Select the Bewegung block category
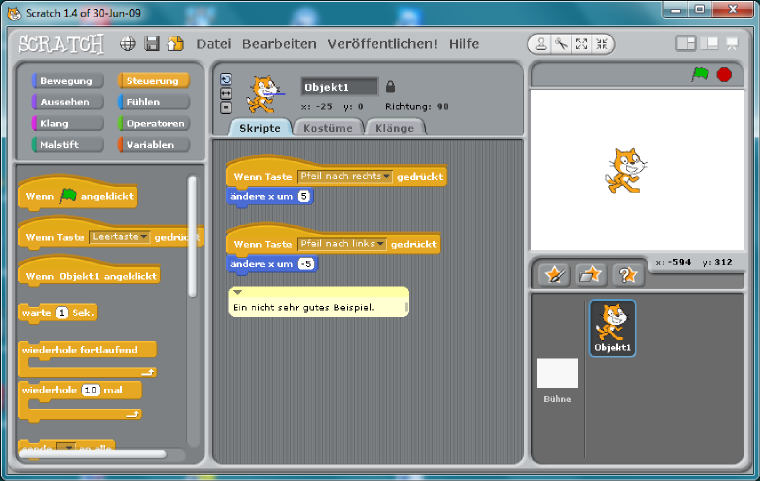The width and height of the screenshot is (760, 481). [x=67, y=80]
